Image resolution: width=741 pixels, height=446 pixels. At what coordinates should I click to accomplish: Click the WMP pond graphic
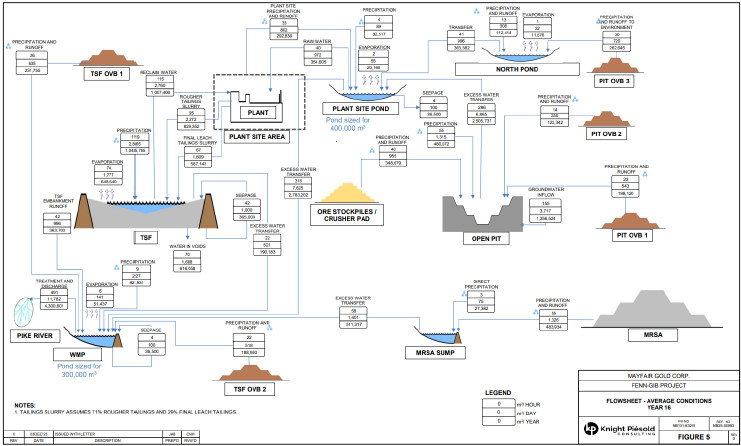pyautogui.click(x=93, y=338)
